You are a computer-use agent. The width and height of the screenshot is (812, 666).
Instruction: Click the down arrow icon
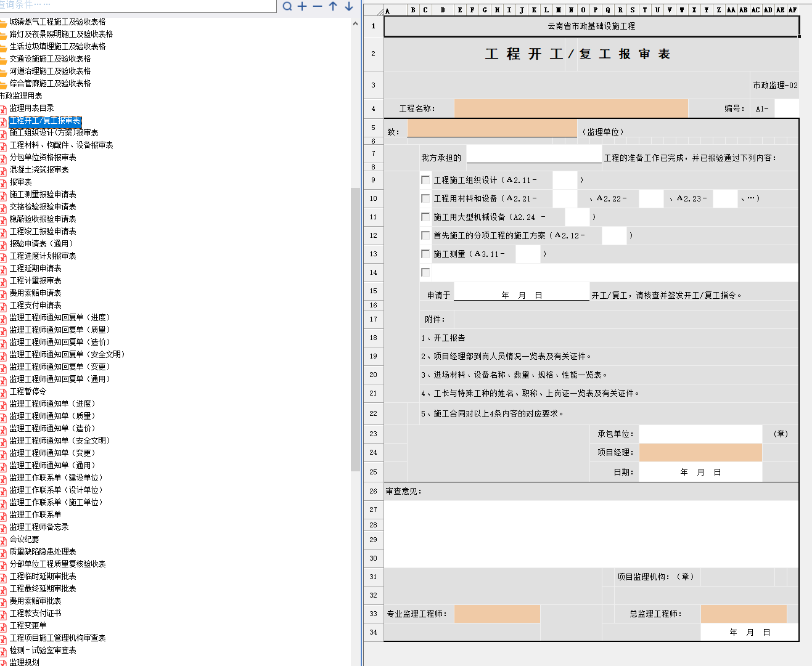[349, 6]
